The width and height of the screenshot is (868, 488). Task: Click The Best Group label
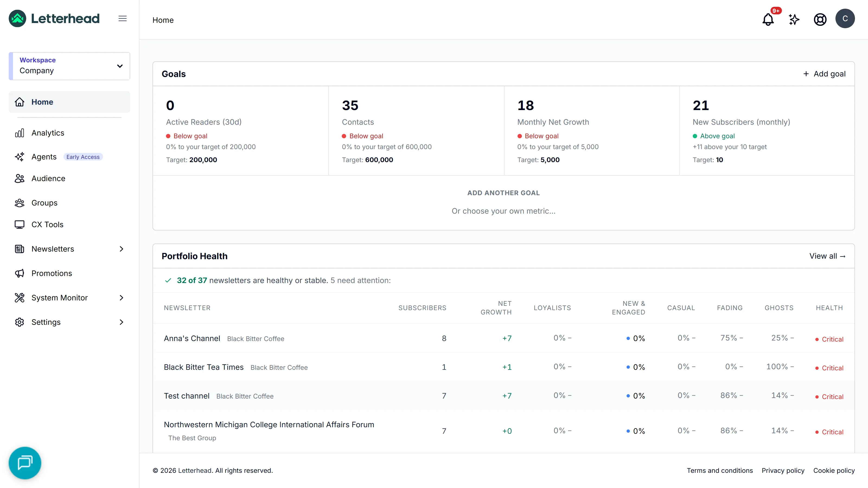tap(192, 438)
